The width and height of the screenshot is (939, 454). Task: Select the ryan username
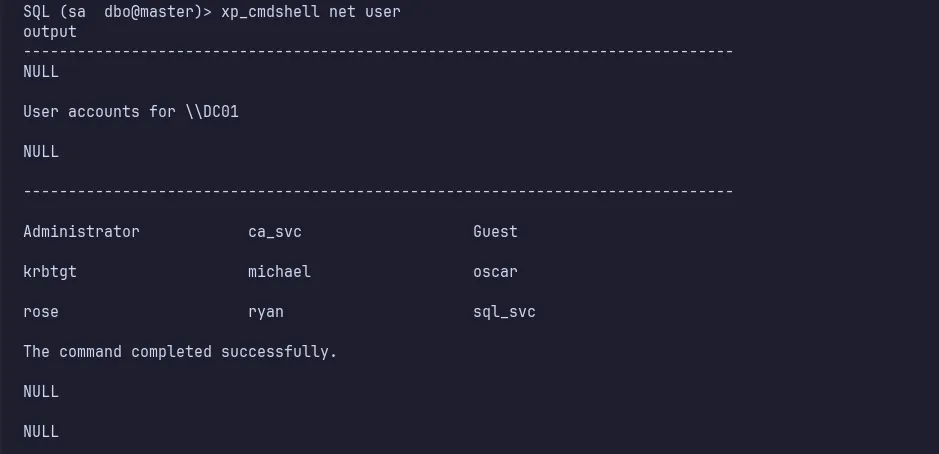pyautogui.click(x=266, y=312)
